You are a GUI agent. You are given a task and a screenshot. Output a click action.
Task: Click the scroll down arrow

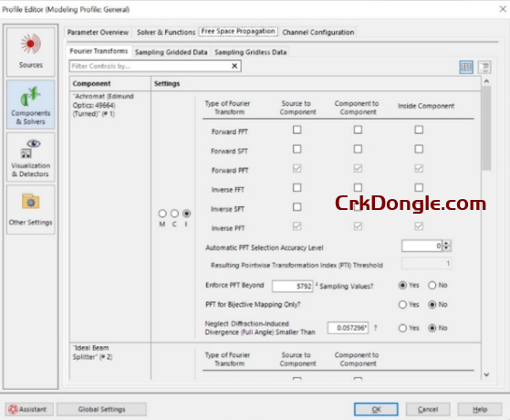point(486,374)
